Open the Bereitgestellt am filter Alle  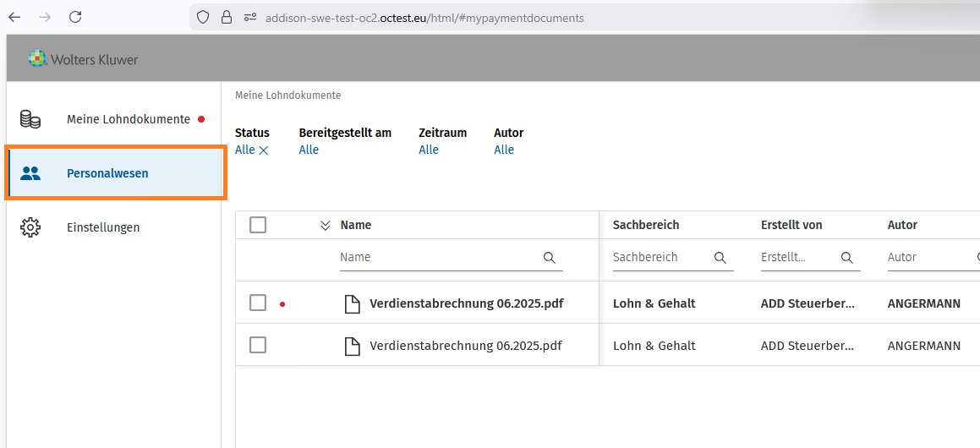click(309, 150)
